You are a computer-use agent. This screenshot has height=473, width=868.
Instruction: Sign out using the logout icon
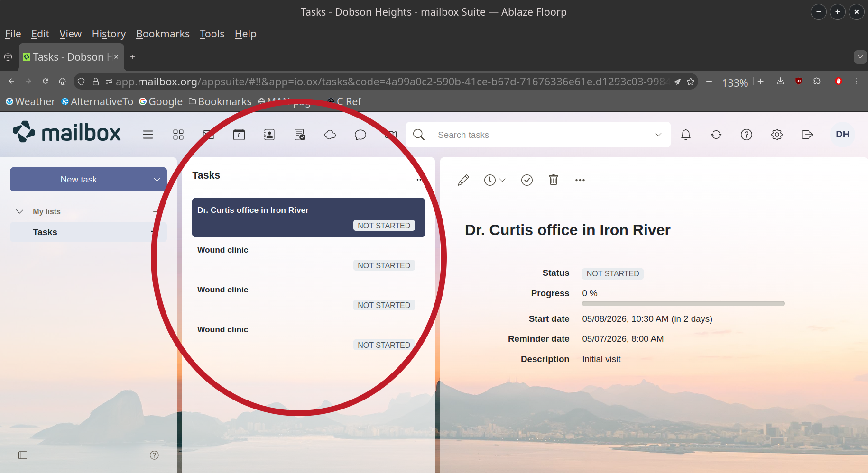[x=807, y=135]
